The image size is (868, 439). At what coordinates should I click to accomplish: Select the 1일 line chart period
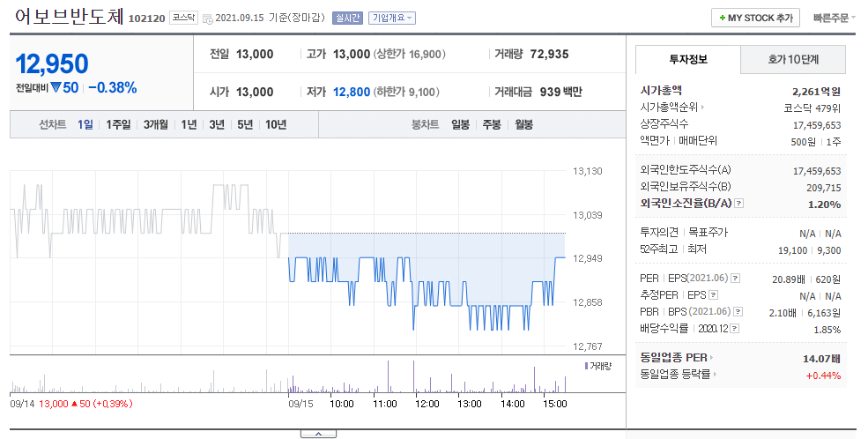(x=85, y=124)
